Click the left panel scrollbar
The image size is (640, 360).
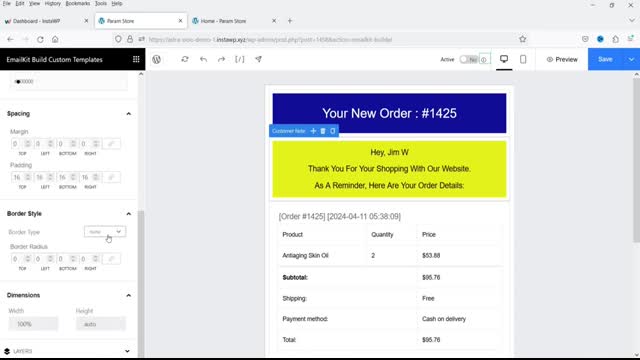[141, 283]
